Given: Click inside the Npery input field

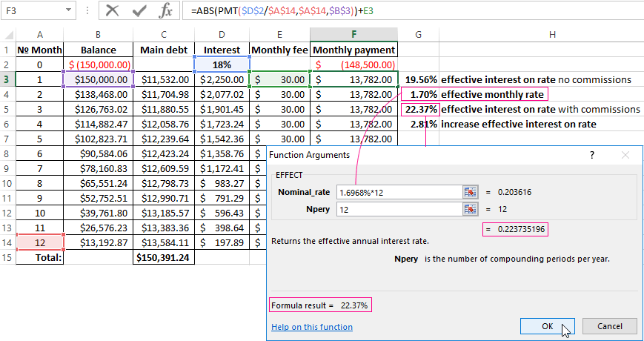Looking at the screenshot, I should tap(400, 209).
